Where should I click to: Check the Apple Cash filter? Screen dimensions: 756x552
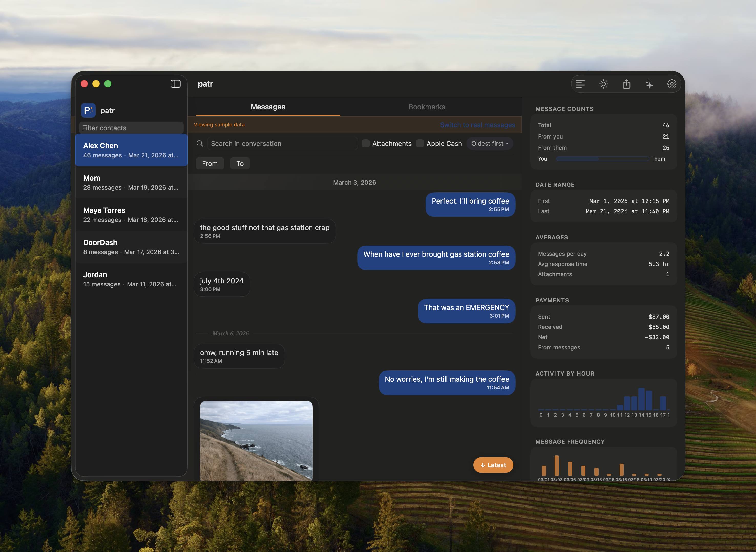coord(420,143)
